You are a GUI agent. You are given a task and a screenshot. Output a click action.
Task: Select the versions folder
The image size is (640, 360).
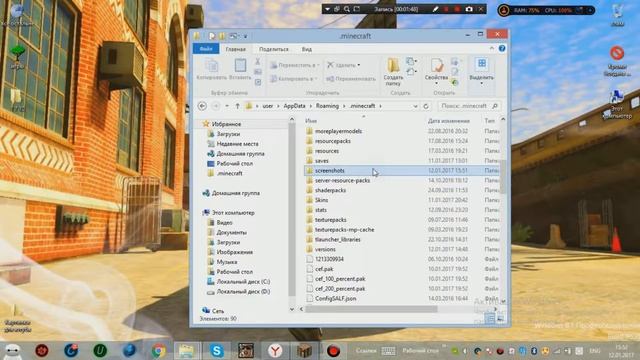click(325, 249)
